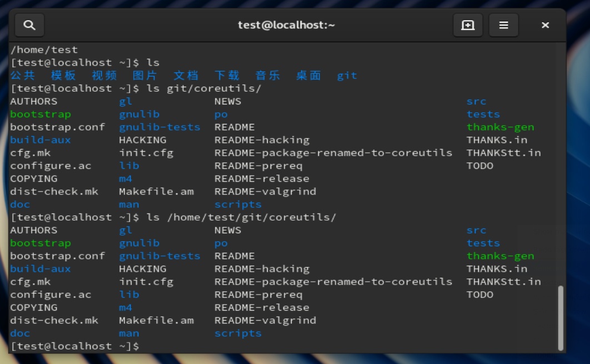Click the 公共 directory name
Viewport: 590px width, 364px height.
coord(23,75)
